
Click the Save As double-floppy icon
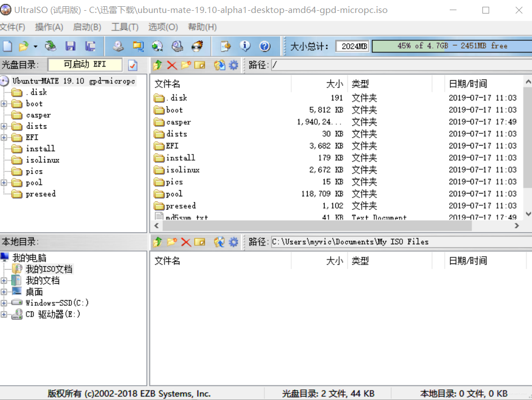[x=90, y=46]
